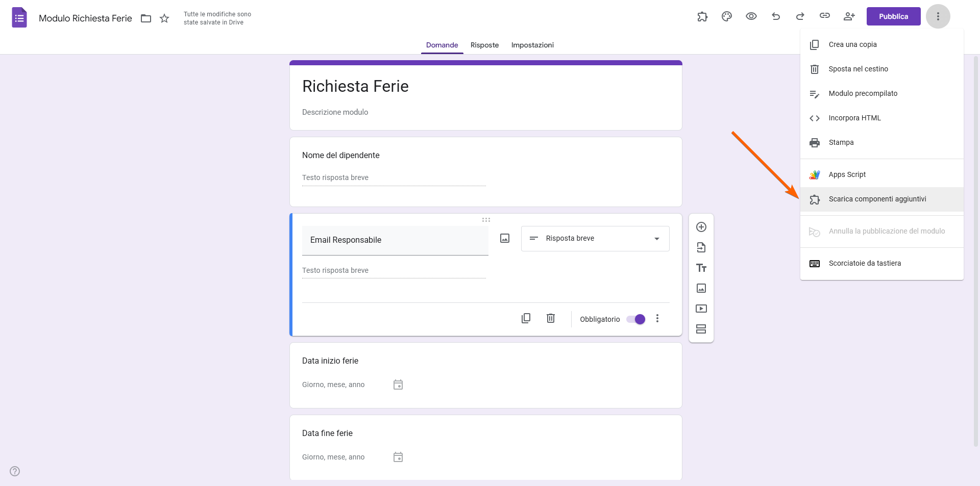This screenshot has width=980, height=486.
Task: Copy the form link icon
Action: [824, 16]
